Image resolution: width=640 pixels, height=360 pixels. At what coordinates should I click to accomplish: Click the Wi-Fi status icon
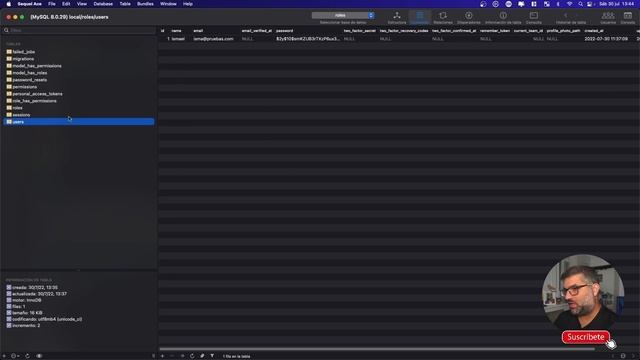(x=569, y=4)
